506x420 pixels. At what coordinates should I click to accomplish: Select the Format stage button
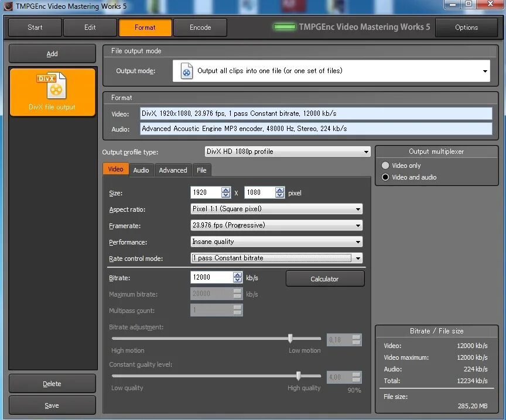pos(145,27)
